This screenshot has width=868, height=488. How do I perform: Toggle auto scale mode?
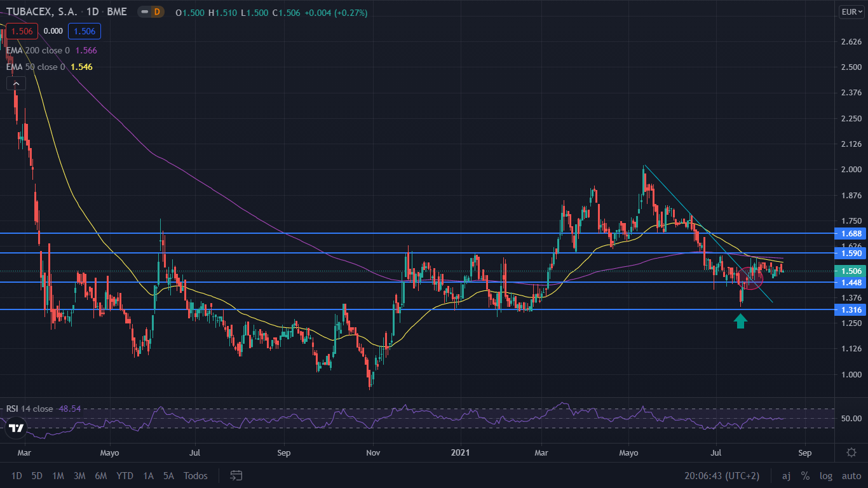(x=851, y=476)
